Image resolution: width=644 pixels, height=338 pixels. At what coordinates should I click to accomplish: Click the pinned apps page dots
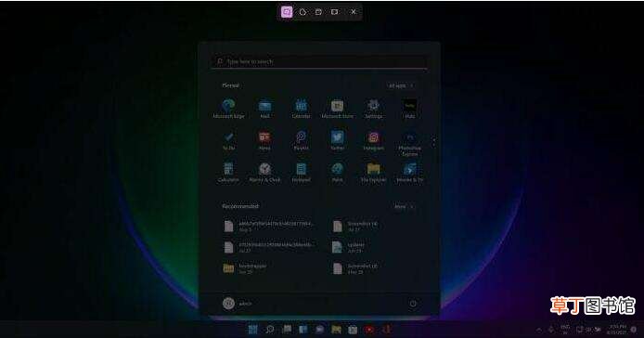(433, 142)
